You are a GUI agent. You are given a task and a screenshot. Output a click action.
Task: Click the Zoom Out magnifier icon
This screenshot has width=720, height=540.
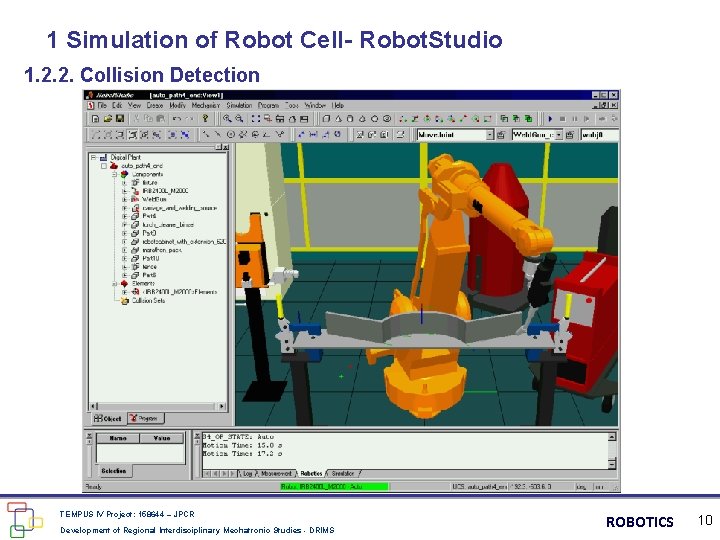pos(239,118)
